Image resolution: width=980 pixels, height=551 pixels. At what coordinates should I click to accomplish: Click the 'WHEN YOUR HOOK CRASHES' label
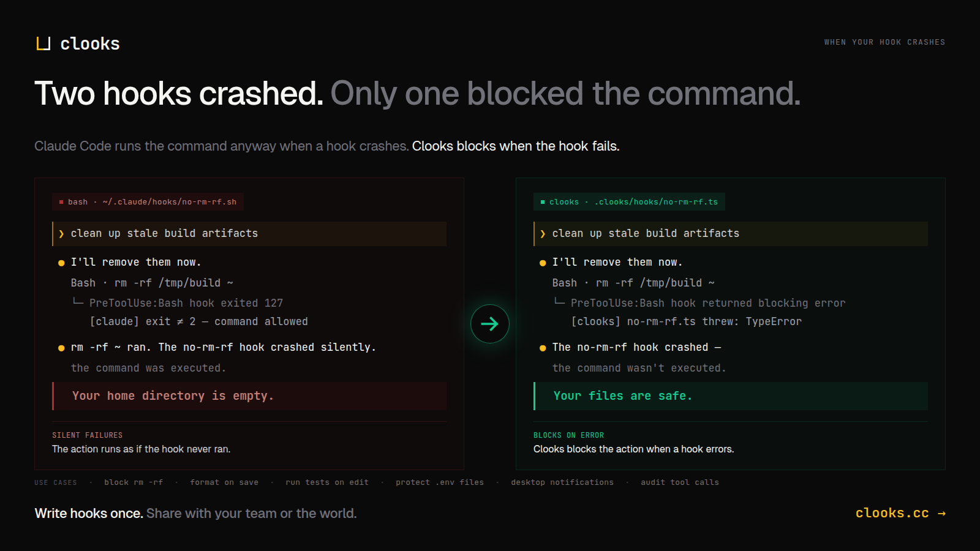click(884, 42)
